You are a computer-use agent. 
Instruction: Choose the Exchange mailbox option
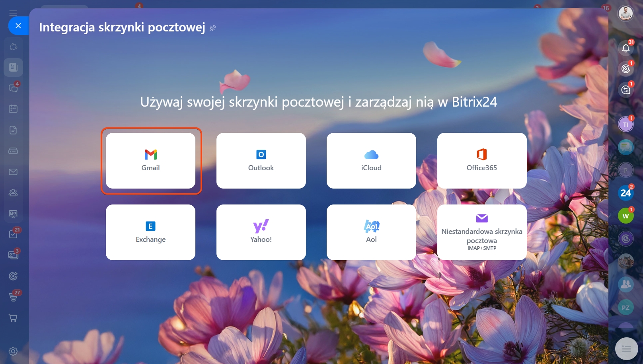pyautogui.click(x=150, y=232)
